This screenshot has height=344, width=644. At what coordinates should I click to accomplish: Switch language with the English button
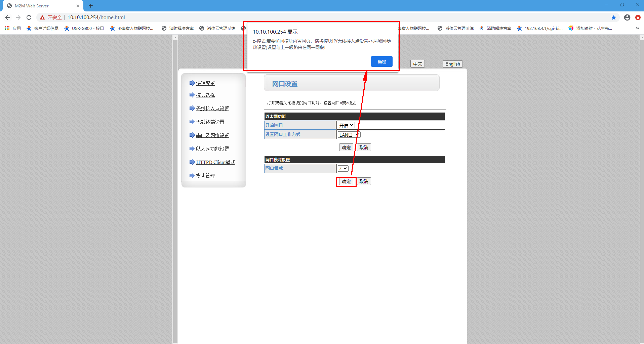(452, 64)
